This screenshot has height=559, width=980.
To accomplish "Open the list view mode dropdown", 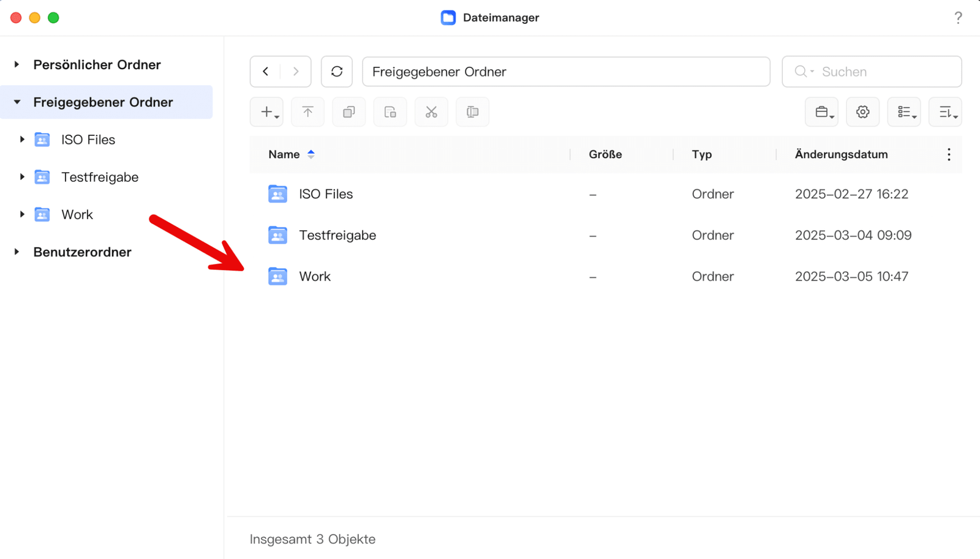I will pyautogui.click(x=904, y=112).
